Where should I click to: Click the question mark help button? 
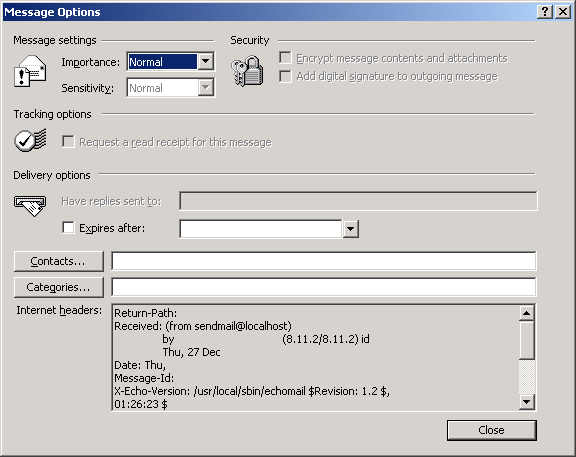[x=545, y=12]
